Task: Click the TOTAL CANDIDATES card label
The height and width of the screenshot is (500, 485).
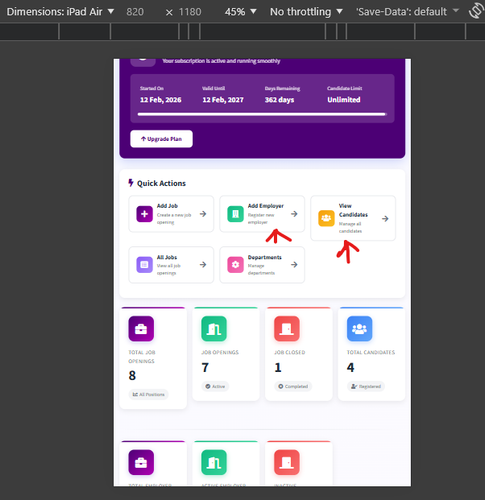Action: (x=371, y=352)
